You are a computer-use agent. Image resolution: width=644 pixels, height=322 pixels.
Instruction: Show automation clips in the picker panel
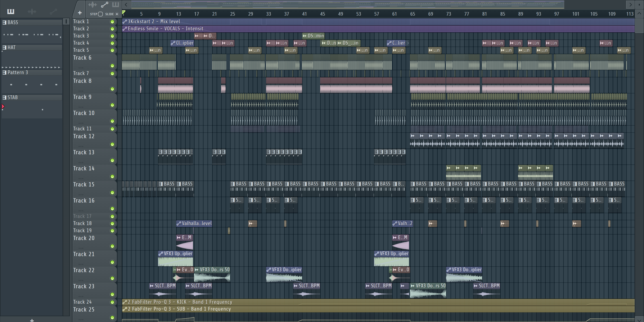point(53,11)
